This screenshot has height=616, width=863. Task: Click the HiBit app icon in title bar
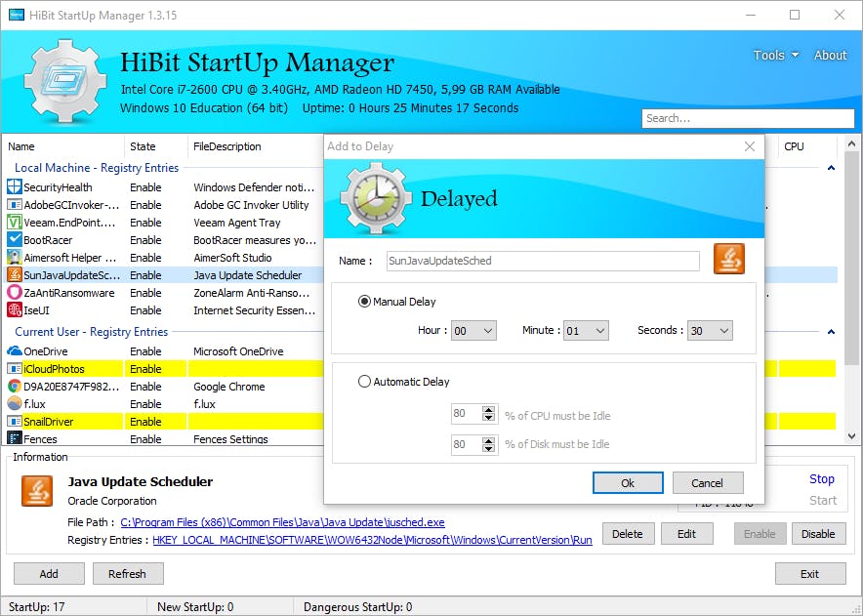[x=16, y=15]
